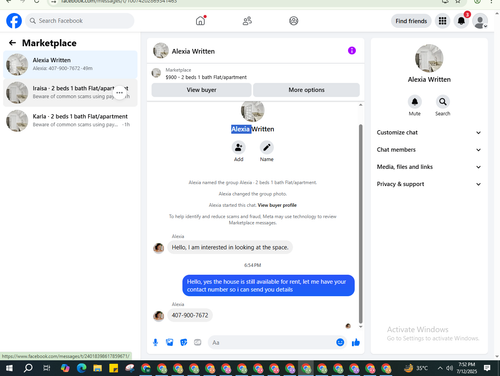Click the 6:54 PM timestamp

(252, 265)
